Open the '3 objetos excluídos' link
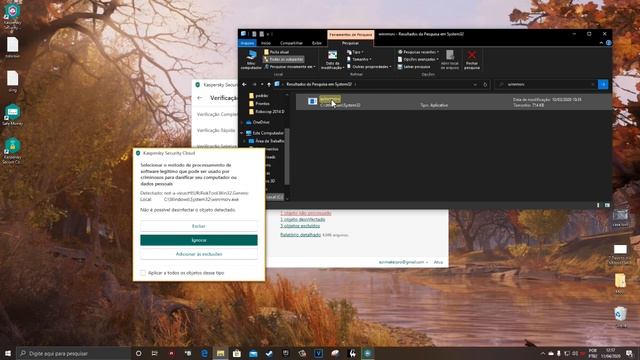This screenshot has width=640, height=360. (300, 226)
